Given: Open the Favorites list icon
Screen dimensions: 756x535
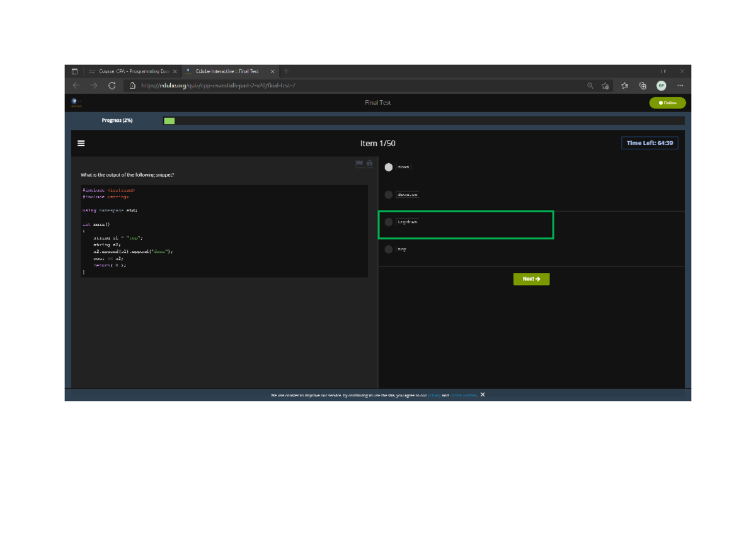Looking at the screenshot, I should (x=624, y=86).
